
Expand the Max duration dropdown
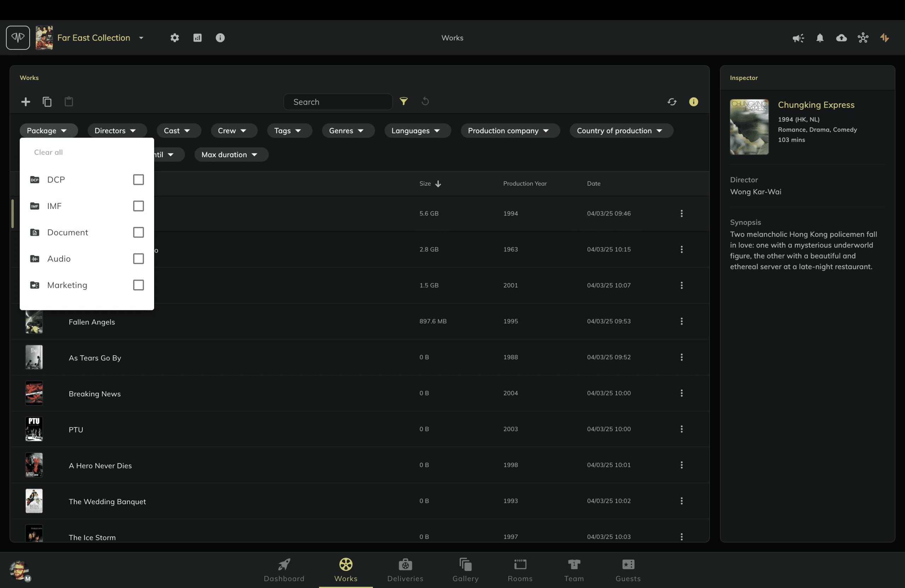(x=231, y=155)
